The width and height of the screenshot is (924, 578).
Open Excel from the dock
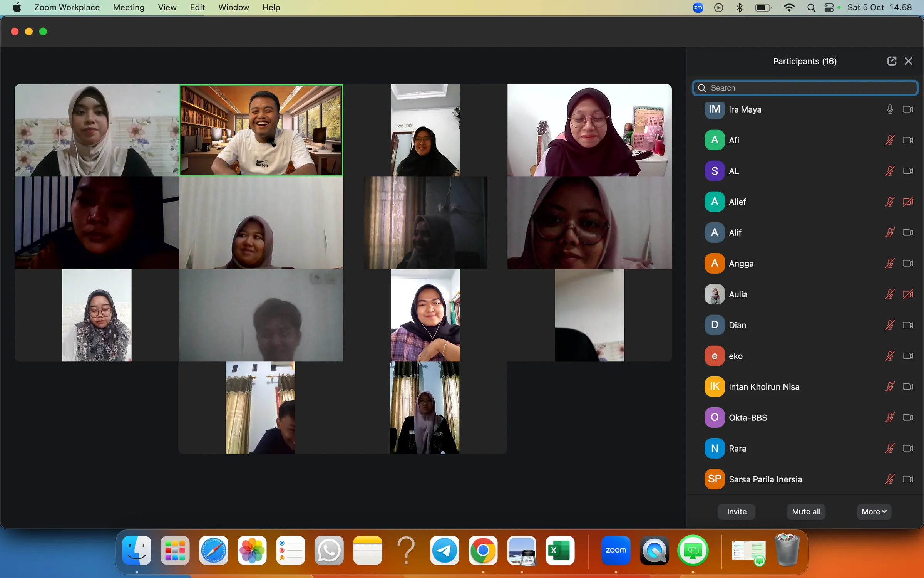560,550
